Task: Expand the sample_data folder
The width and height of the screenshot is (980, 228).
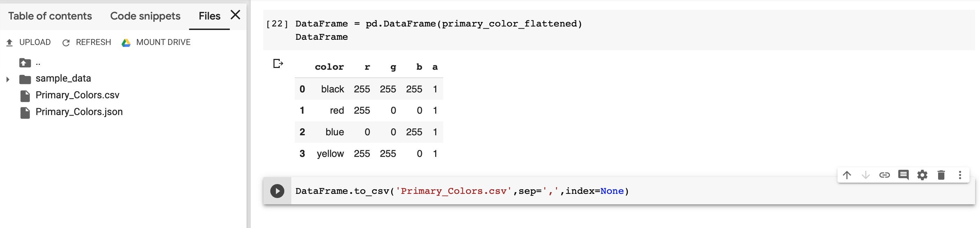Action: coord(8,79)
